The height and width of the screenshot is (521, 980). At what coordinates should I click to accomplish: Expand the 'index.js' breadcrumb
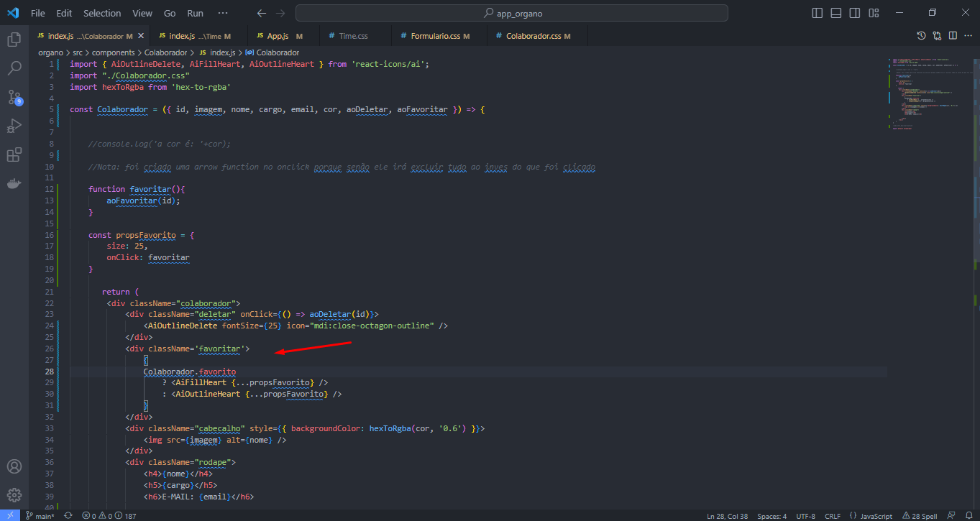(x=216, y=52)
